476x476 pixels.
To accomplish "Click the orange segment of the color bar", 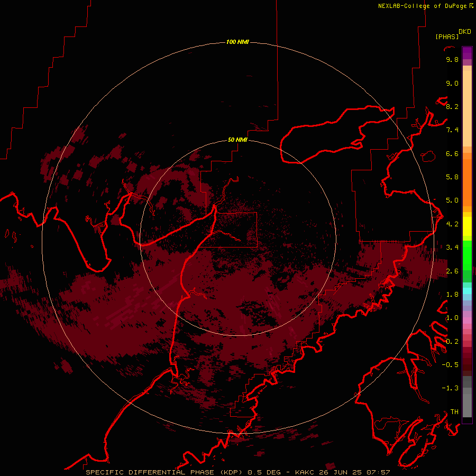I will [x=467, y=182].
